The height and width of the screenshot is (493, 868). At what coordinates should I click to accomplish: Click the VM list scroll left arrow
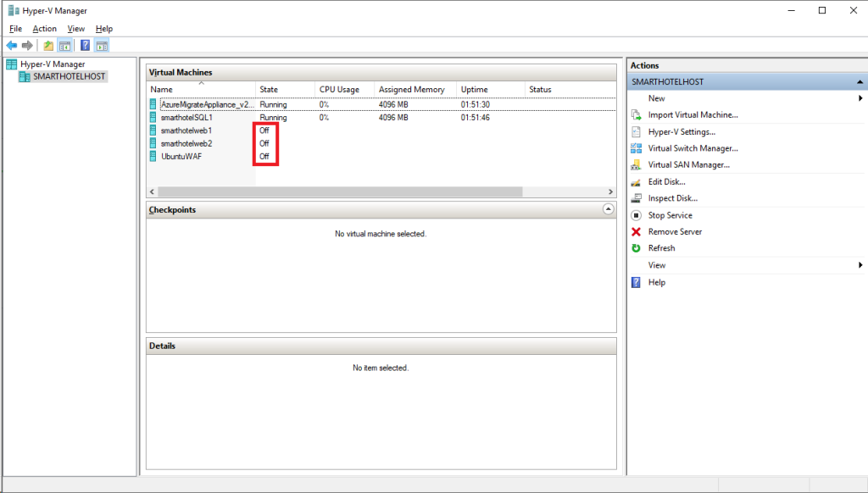(153, 192)
